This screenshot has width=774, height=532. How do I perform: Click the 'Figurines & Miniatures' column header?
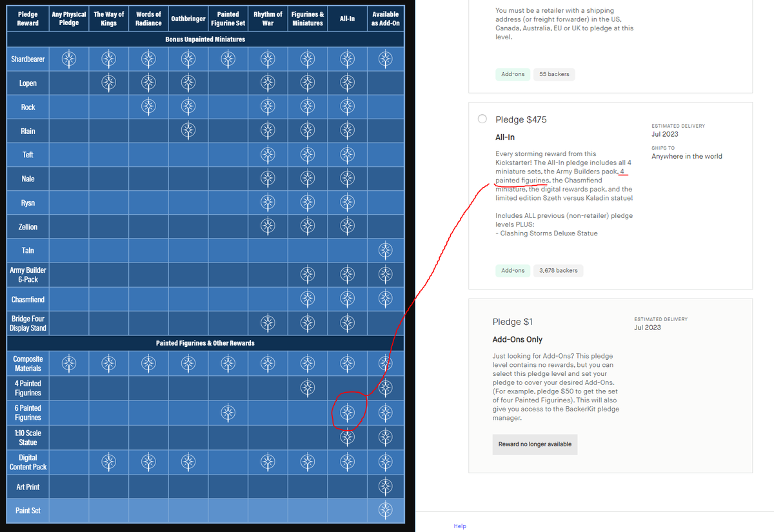point(308,18)
